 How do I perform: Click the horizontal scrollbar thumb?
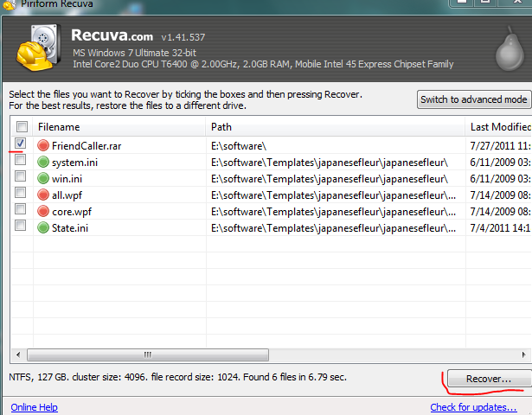(148, 355)
